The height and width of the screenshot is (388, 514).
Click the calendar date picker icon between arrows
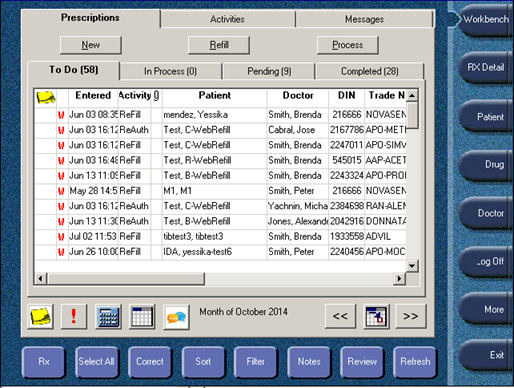click(376, 316)
